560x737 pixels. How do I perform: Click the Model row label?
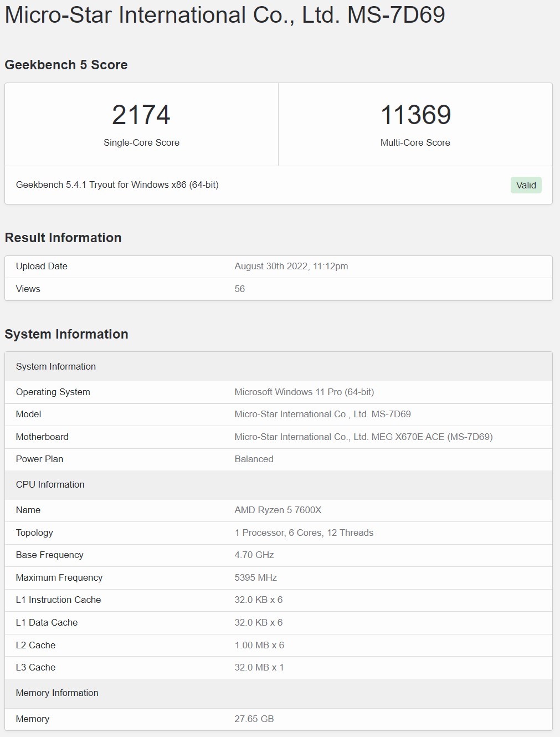28,414
